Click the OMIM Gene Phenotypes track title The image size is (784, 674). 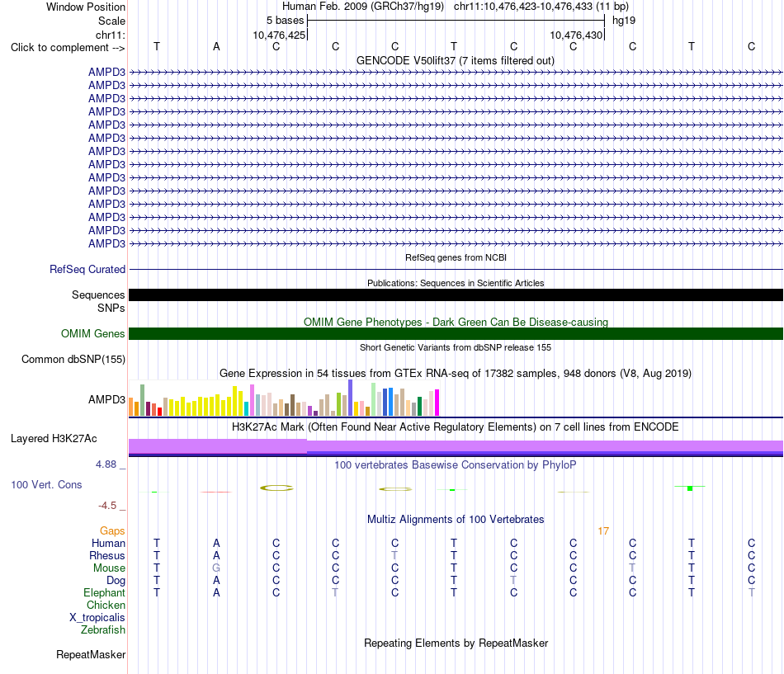(x=456, y=322)
